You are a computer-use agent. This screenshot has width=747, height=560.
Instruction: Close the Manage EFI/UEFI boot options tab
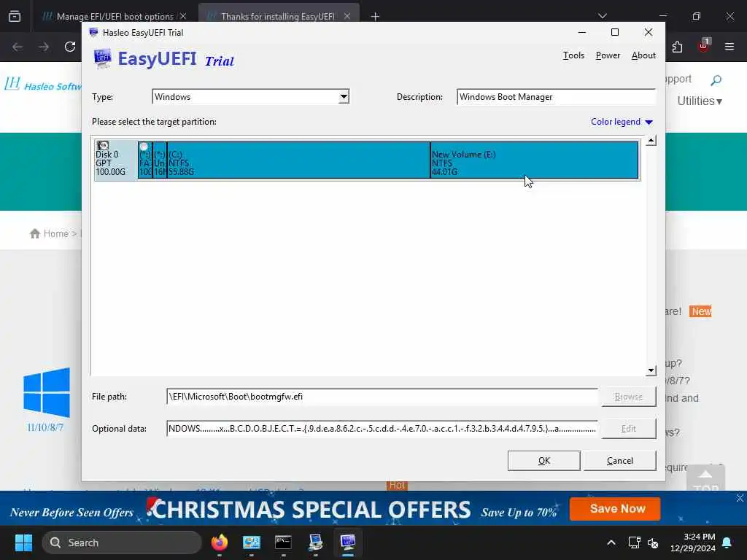tap(183, 16)
